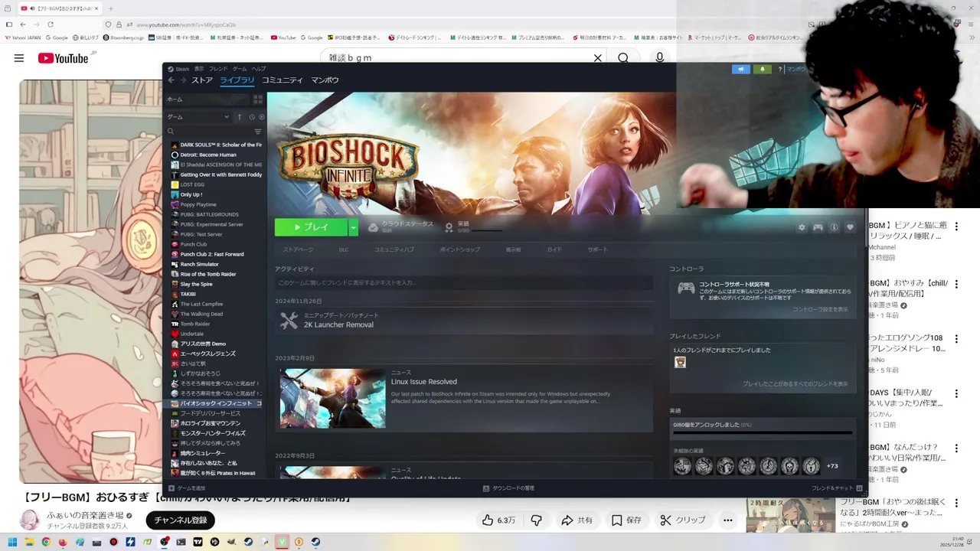Click the Steam back navigation arrow
980x551 pixels.
pos(171,80)
